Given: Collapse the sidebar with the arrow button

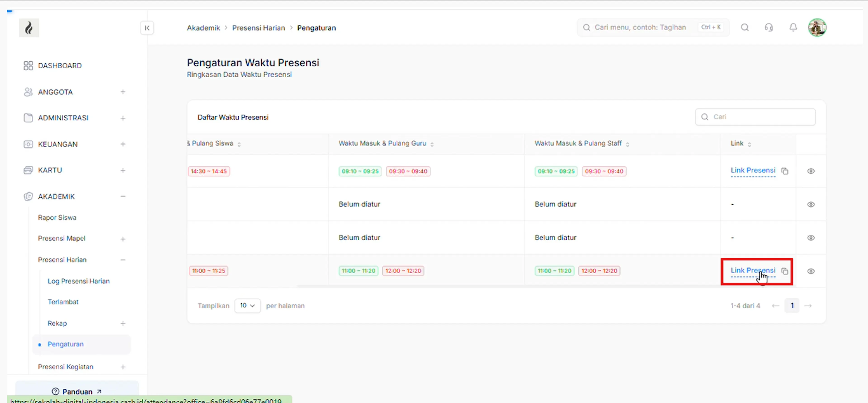Looking at the screenshot, I should point(147,28).
